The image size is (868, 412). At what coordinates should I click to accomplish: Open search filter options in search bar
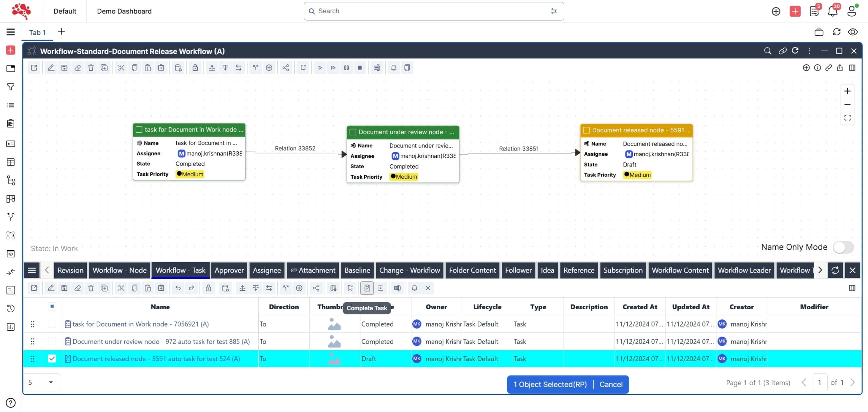[553, 11]
